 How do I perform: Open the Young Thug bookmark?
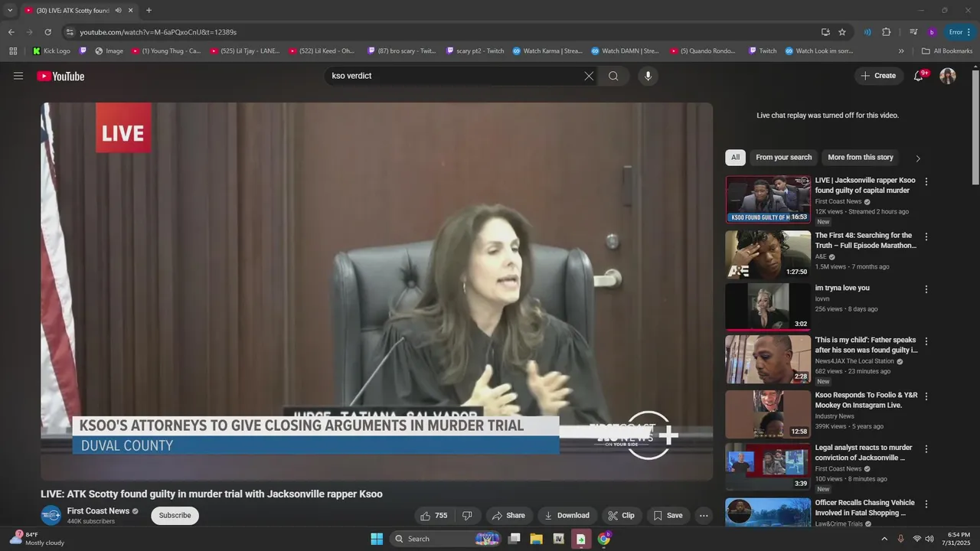pos(166,51)
